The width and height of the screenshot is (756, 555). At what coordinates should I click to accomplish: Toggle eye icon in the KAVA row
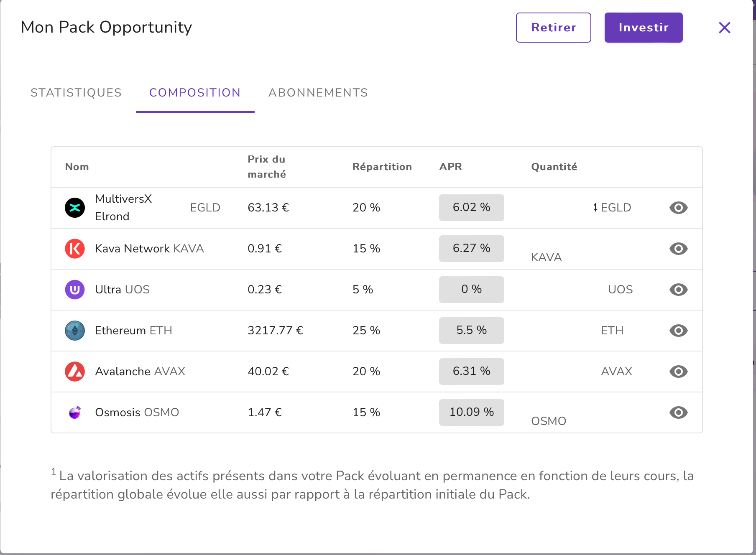(x=678, y=249)
